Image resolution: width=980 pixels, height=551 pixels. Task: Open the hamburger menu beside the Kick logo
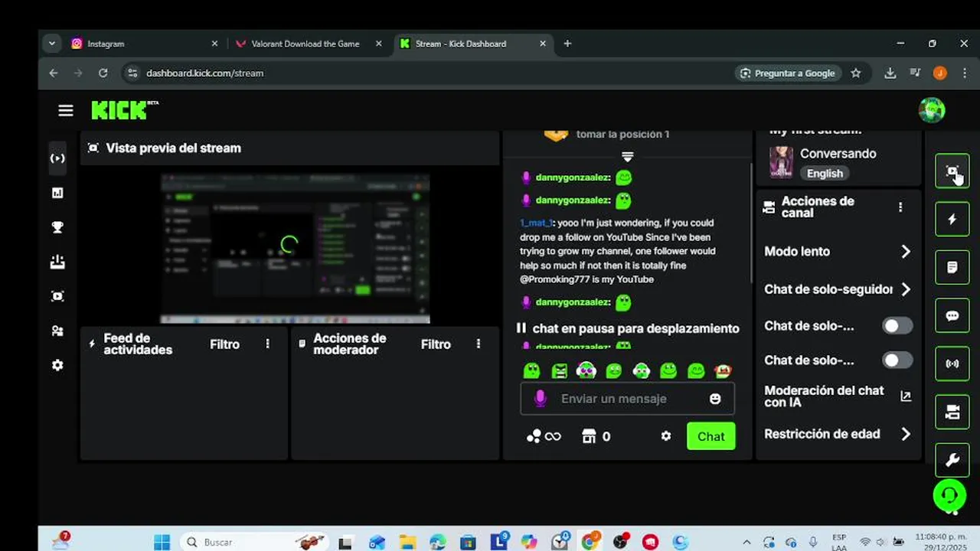pos(66,111)
